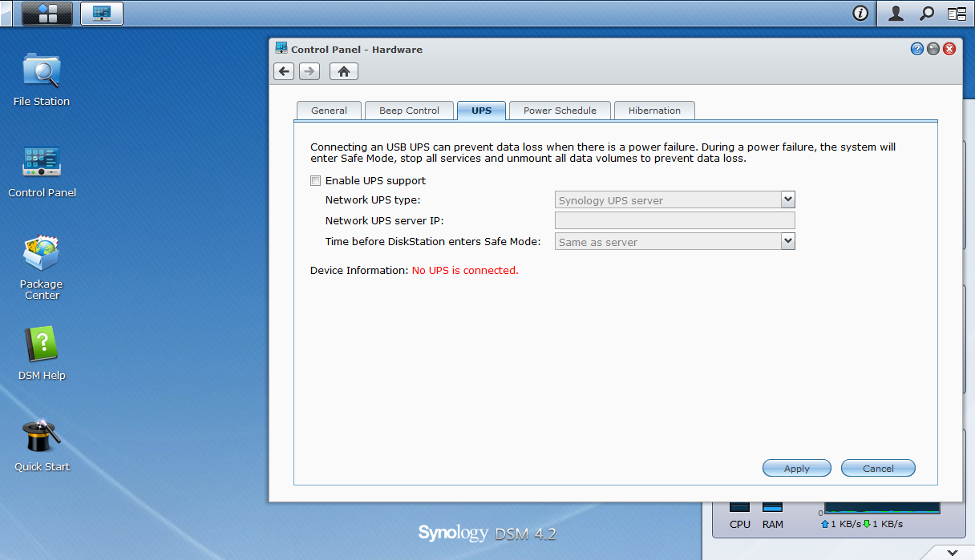Select the UPS tab
This screenshot has width=975, height=560.
pyautogui.click(x=482, y=111)
